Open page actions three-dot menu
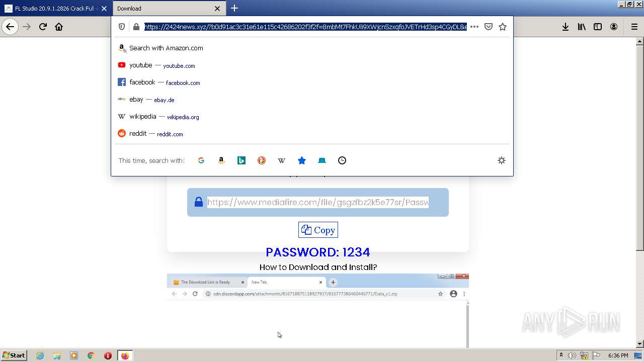 (x=474, y=27)
